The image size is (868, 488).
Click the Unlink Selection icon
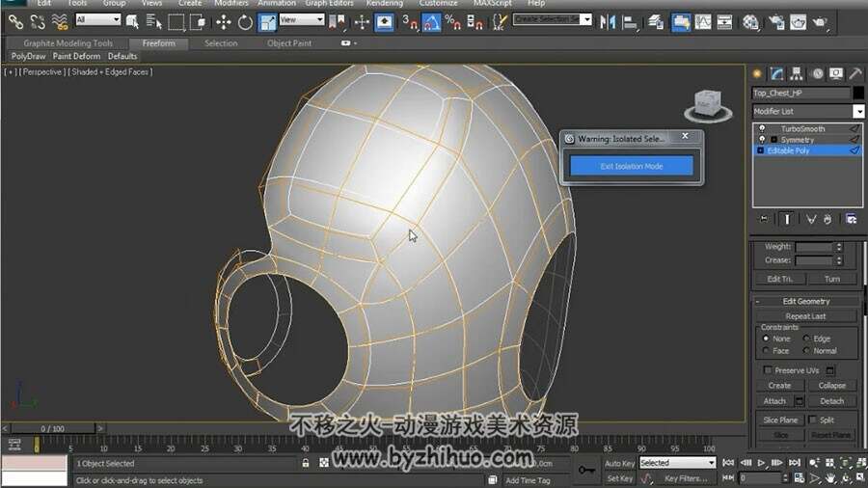pyautogui.click(x=38, y=21)
